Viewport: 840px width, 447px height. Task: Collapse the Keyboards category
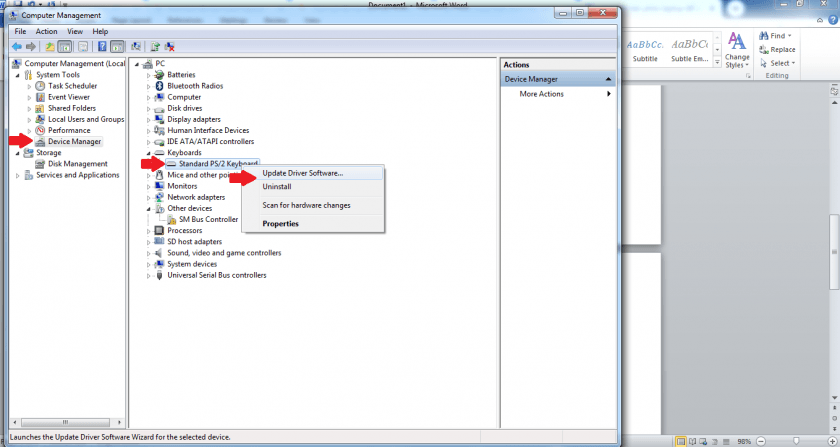(x=149, y=152)
